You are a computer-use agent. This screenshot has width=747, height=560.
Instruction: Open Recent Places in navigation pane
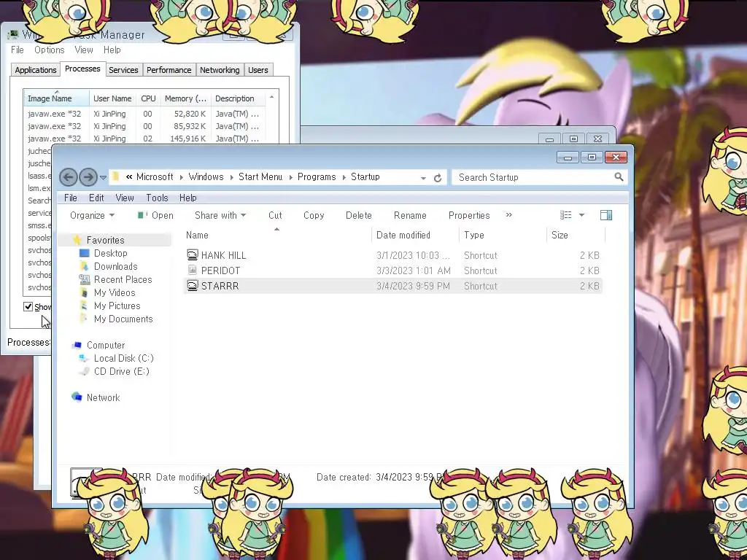123,279
